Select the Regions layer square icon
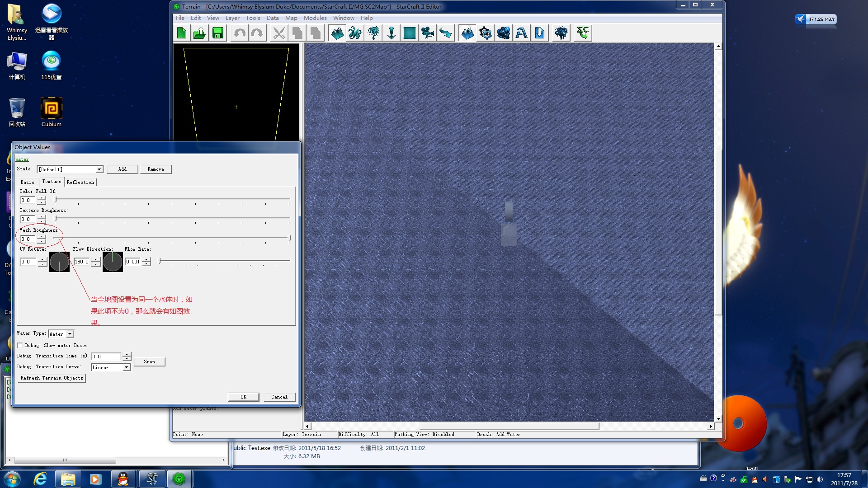Viewport: 868px width, 488px height. (x=410, y=33)
